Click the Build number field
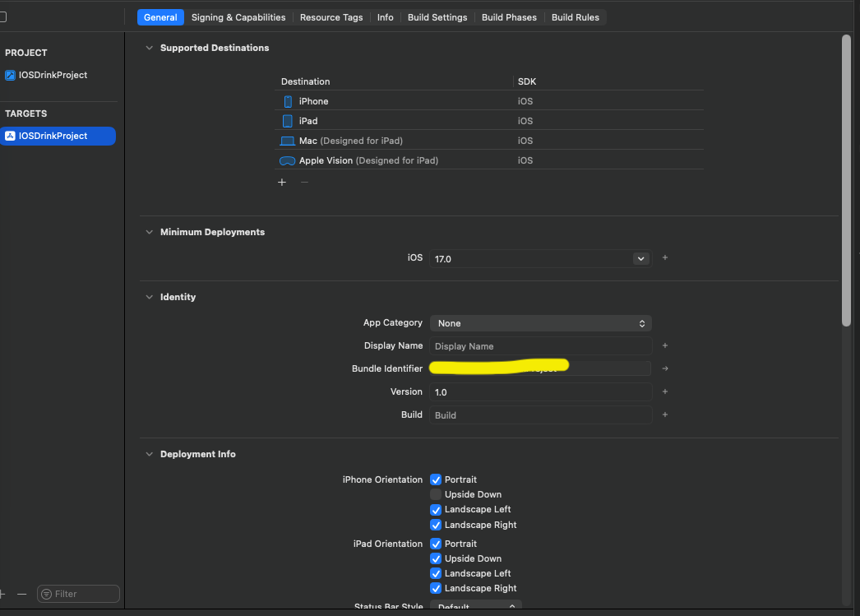 (x=540, y=415)
